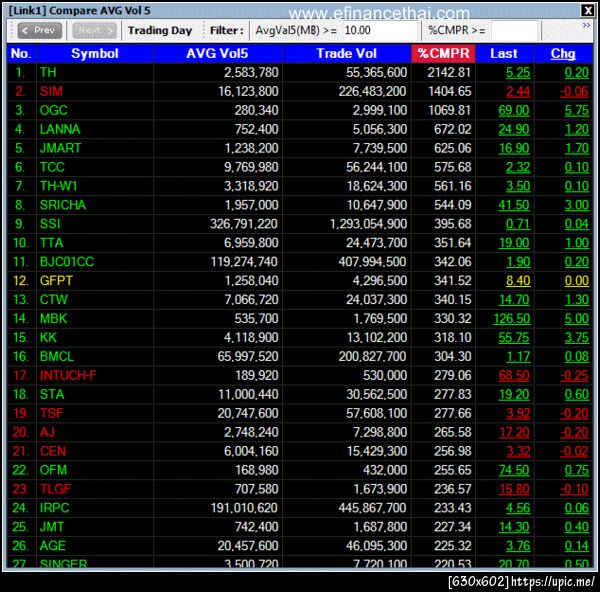Viewport: 600px width, 592px height.
Task: Click the change value 0.00 for GFPT
Action: click(577, 281)
